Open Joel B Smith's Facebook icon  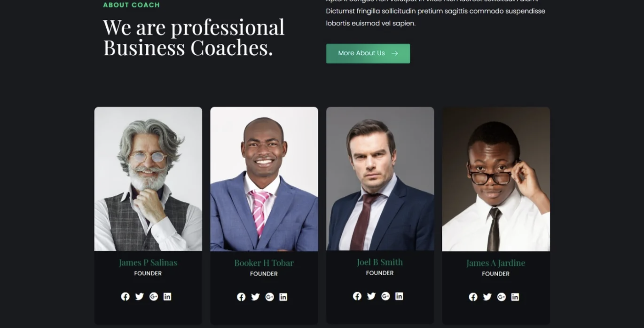357,296
